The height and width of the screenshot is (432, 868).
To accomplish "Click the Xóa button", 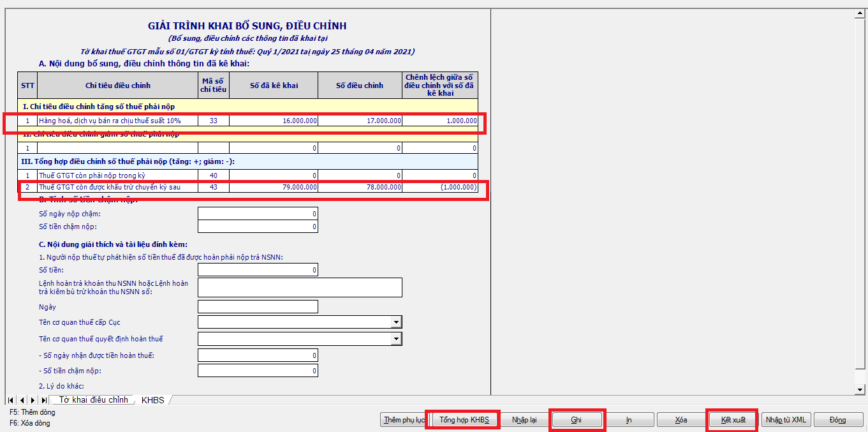I will click(681, 420).
